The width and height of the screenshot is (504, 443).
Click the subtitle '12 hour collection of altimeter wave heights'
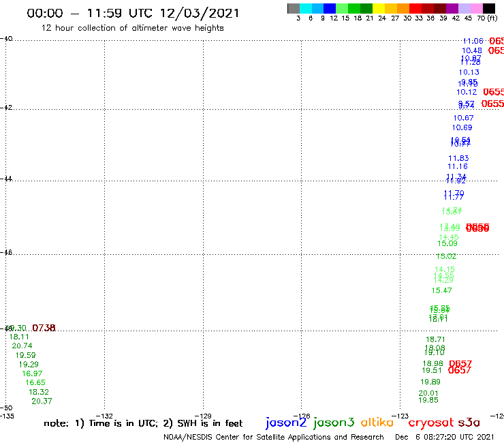(132, 28)
